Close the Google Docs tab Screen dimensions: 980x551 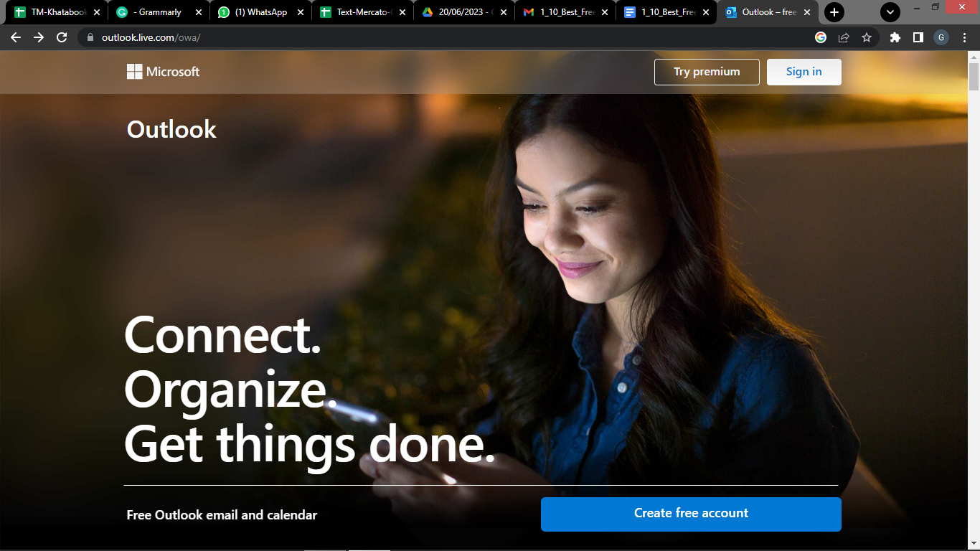[x=706, y=12]
